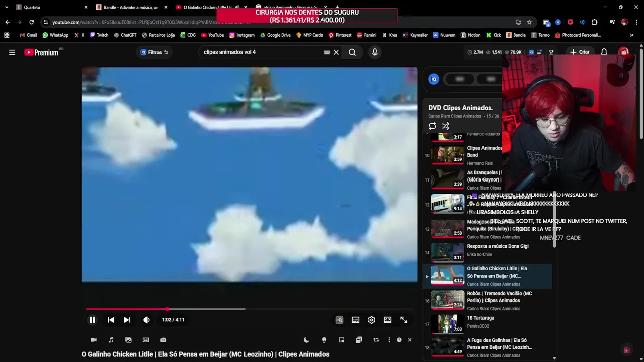Open the tab search dropdown arrow
The height and width of the screenshot is (362, 644).
[x=7, y=7]
